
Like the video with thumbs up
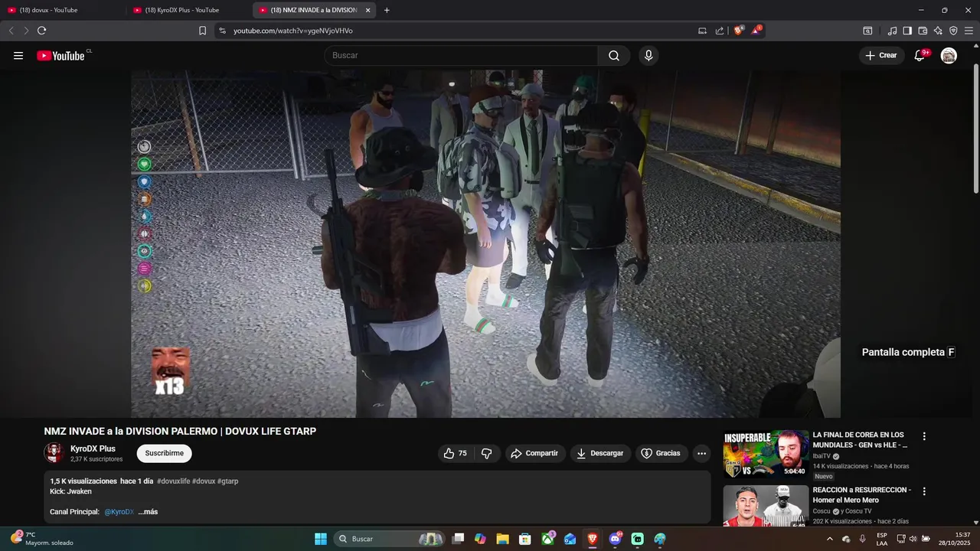455,453
